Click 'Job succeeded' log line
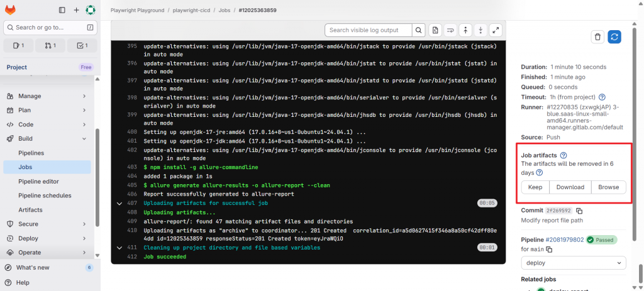 click(x=165, y=257)
